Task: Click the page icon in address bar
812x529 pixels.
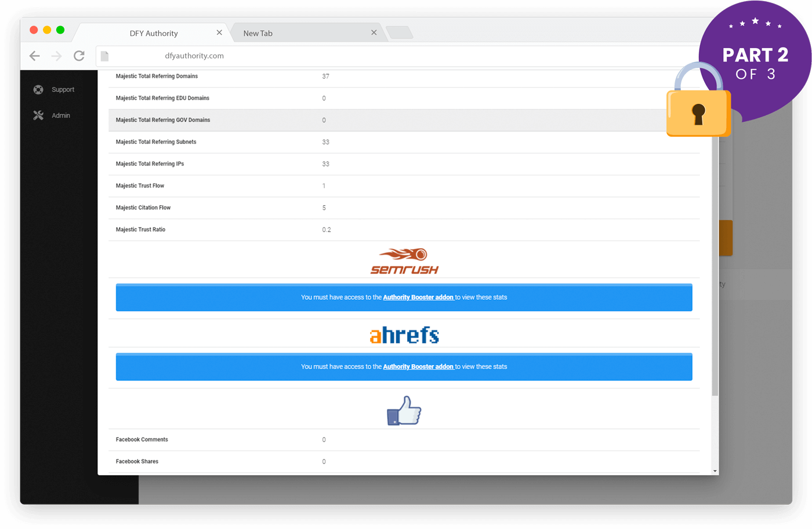Action: pos(105,56)
